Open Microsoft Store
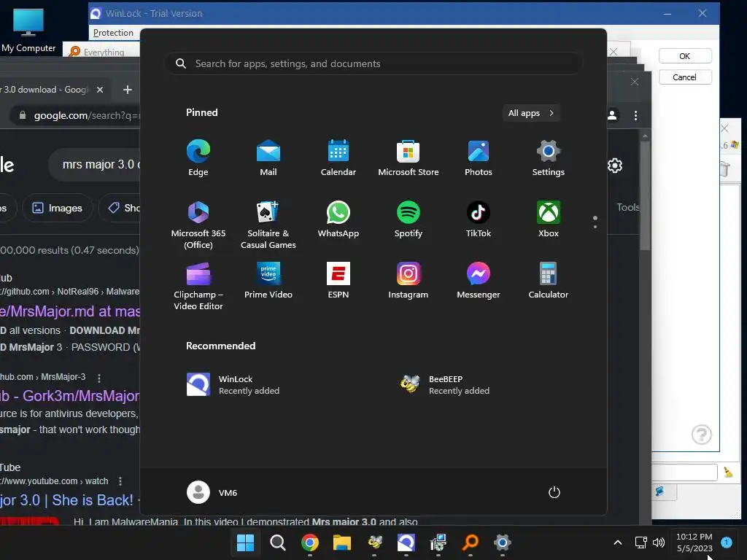Screen dimensions: 747x560 [x=409, y=158]
